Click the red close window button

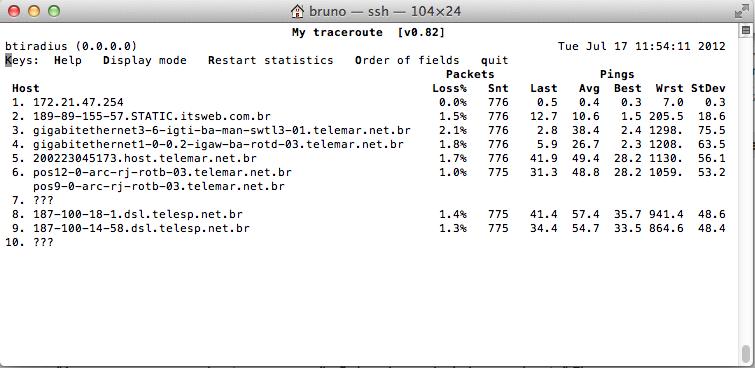pos(14,11)
